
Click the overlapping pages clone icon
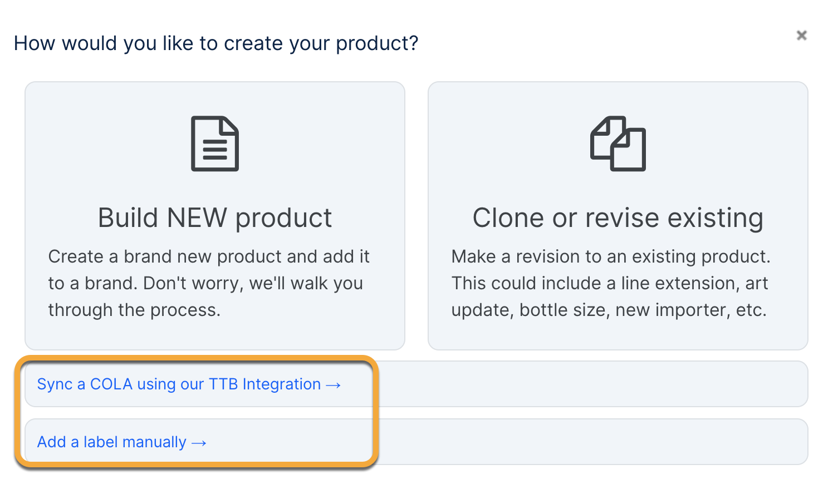click(618, 144)
